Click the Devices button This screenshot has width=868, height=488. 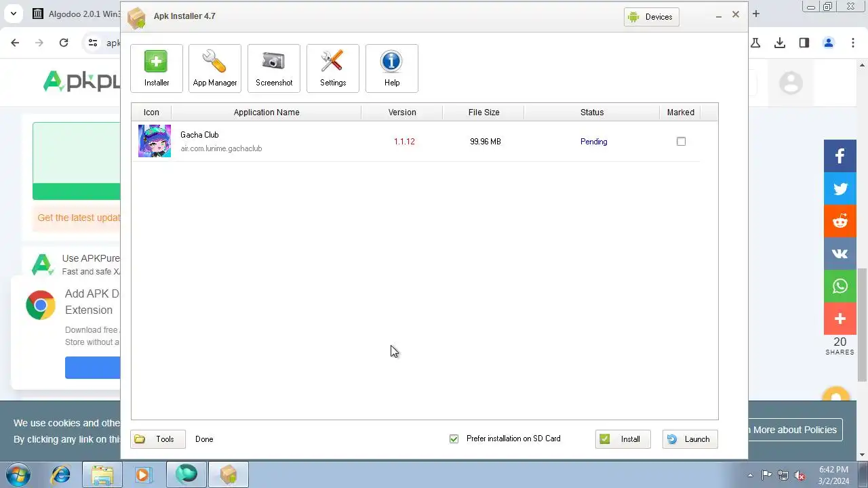pos(652,17)
